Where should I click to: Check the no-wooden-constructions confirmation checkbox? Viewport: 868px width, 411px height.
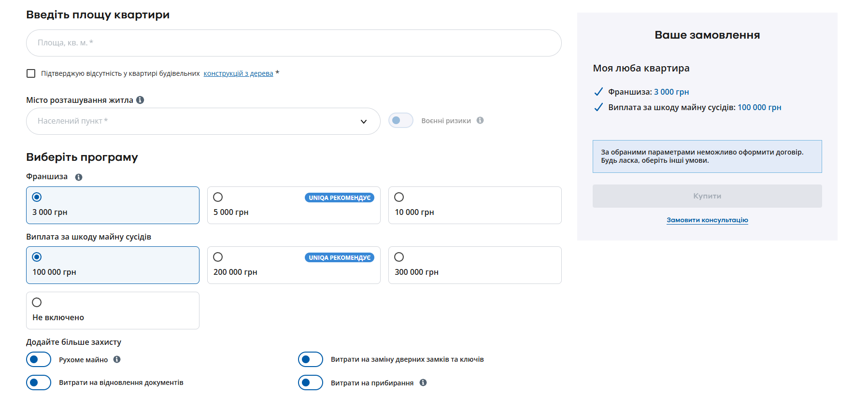[x=31, y=73]
